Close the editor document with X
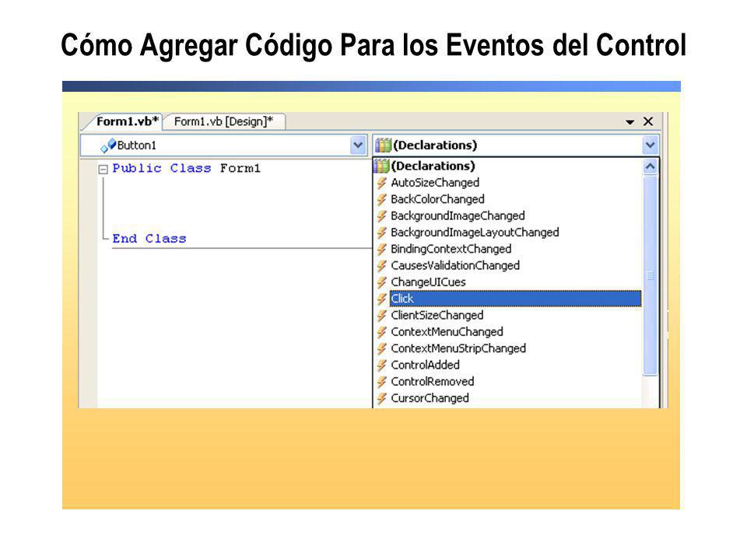This screenshot has height=560, width=747. (x=648, y=121)
